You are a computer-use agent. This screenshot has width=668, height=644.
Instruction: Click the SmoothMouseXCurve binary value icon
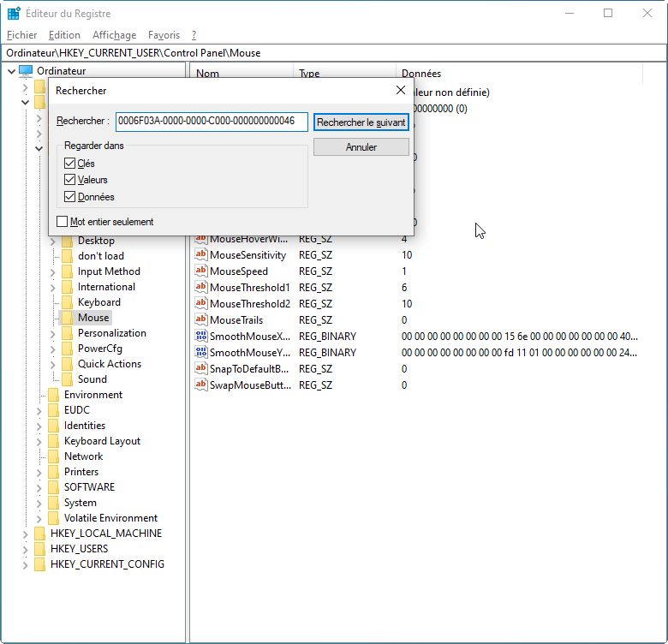202,337
